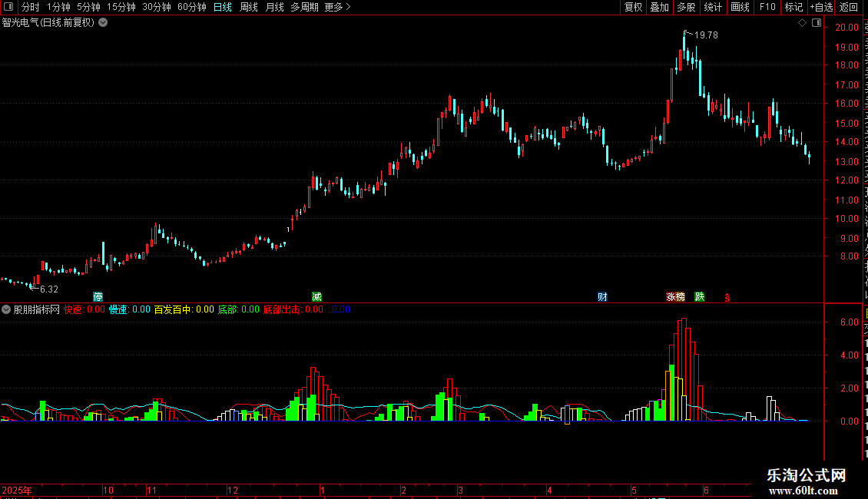The height and width of the screenshot is (499, 868).
Task: Switch to 日线 daily chart
Action: pos(223,7)
